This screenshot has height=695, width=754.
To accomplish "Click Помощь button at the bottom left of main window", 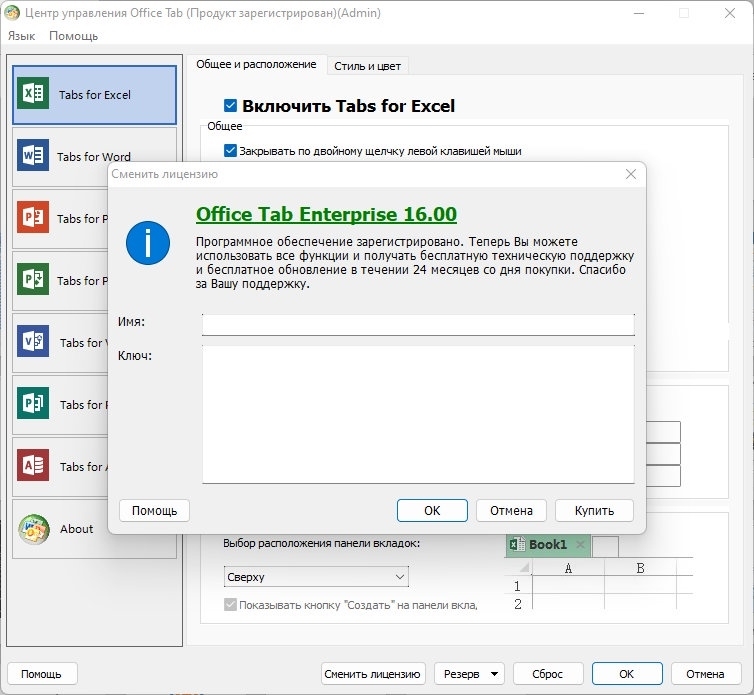I will point(42,674).
